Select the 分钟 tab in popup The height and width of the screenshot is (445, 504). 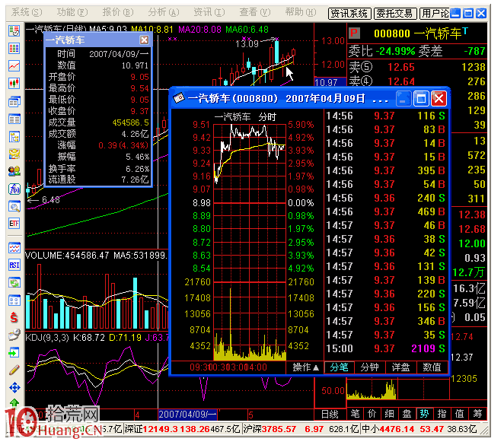click(370, 367)
